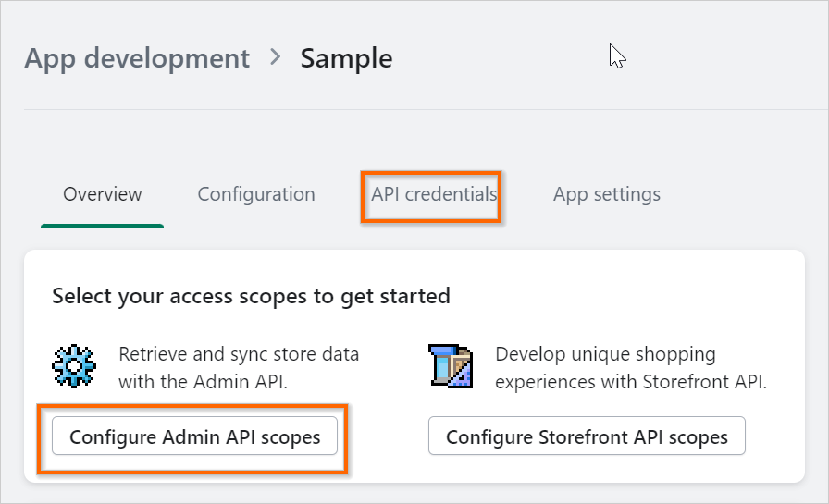The width and height of the screenshot is (829, 504).
Task: Click Configure Admin API scopes button
Action: [194, 436]
